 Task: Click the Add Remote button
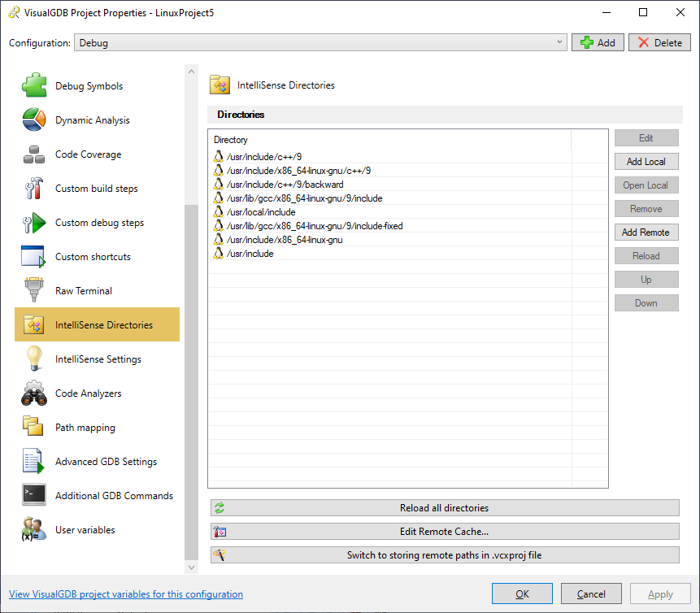(646, 233)
